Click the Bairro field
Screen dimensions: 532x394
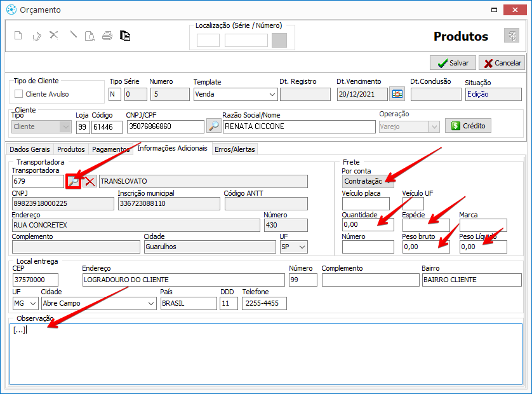[472, 280]
